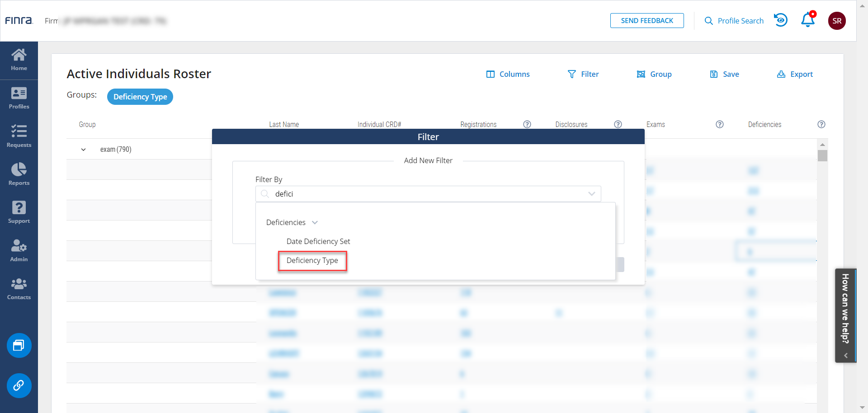
Task: Click the Send Feedback button
Action: tap(647, 21)
